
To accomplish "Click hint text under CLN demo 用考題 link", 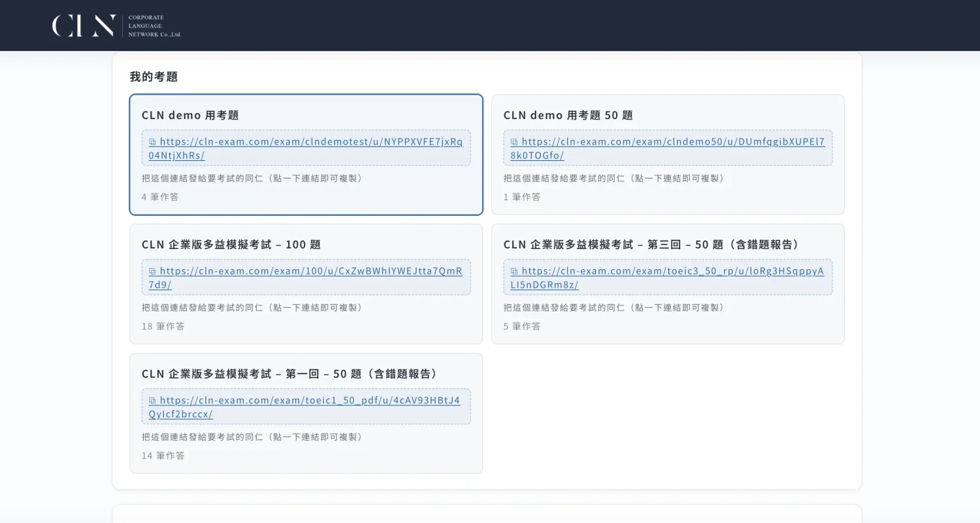I will [252, 178].
